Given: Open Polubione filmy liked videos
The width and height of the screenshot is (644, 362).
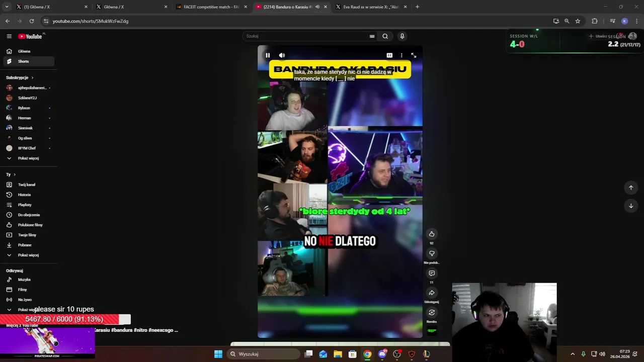Looking at the screenshot, I should pyautogui.click(x=29, y=225).
